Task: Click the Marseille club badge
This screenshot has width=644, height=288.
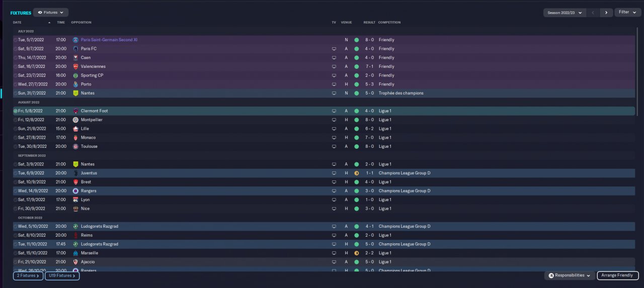Action: pos(75,253)
